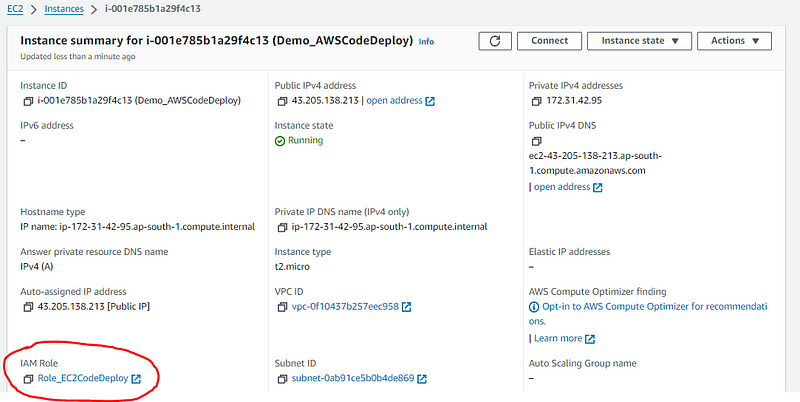Open subnet-0ab91ce5b0b4de869 link
Viewport: 800px width, 402px height.
[x=353, y=379]
